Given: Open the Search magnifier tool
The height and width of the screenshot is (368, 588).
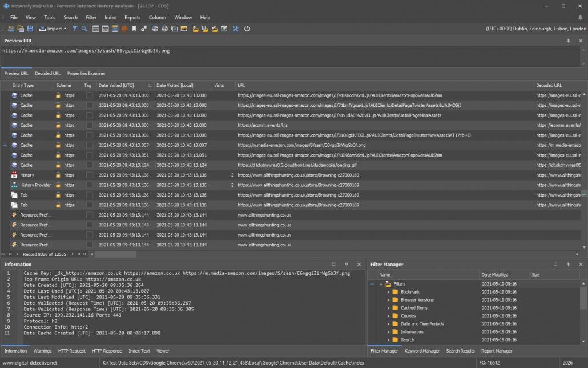Looking at the screenshot, I should click(84, 29).
